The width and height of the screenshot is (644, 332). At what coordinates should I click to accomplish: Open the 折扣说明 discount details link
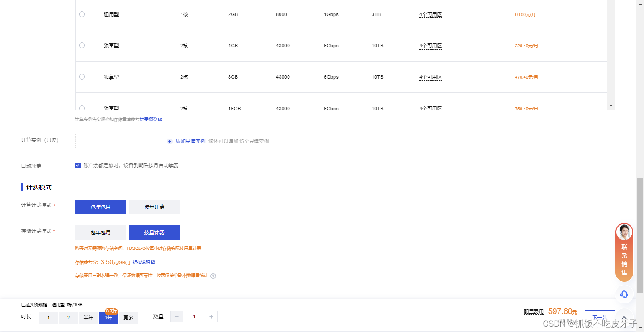(x=142, y=261)
